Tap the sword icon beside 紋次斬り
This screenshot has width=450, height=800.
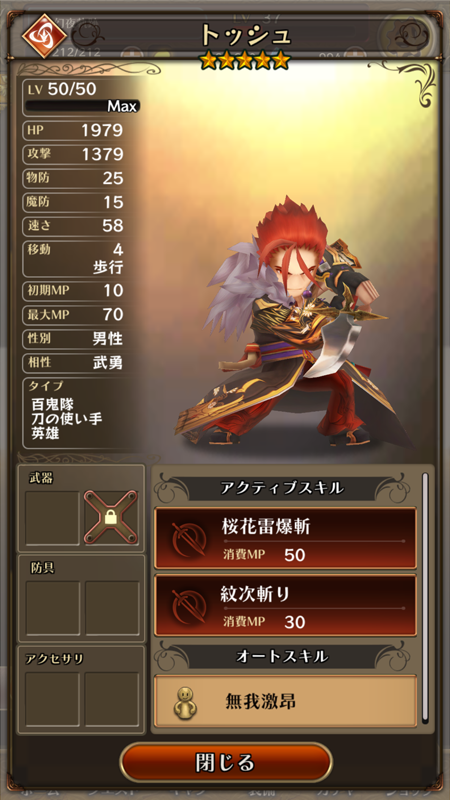pos(189,606)
